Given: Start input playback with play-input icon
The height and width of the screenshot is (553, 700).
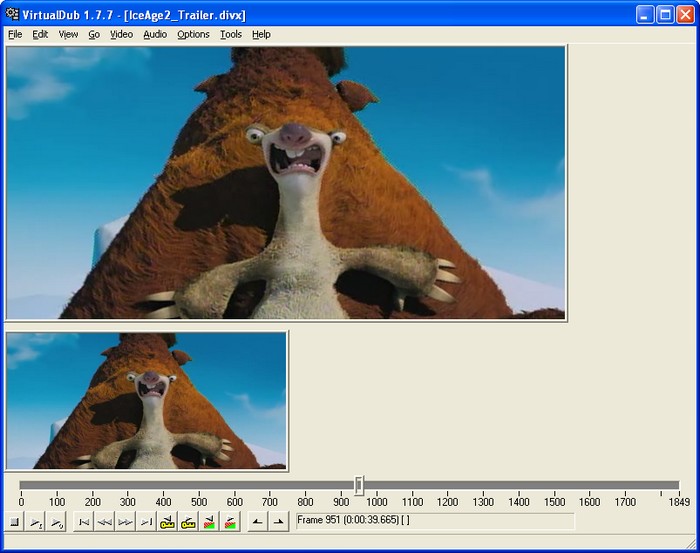Looking at the screenshot, I should [35, 521].
